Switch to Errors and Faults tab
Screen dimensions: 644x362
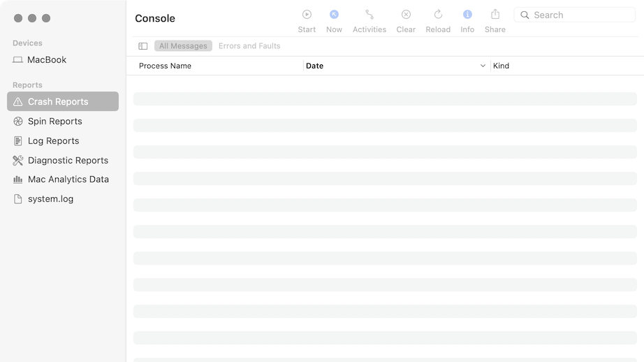point(249,46)
